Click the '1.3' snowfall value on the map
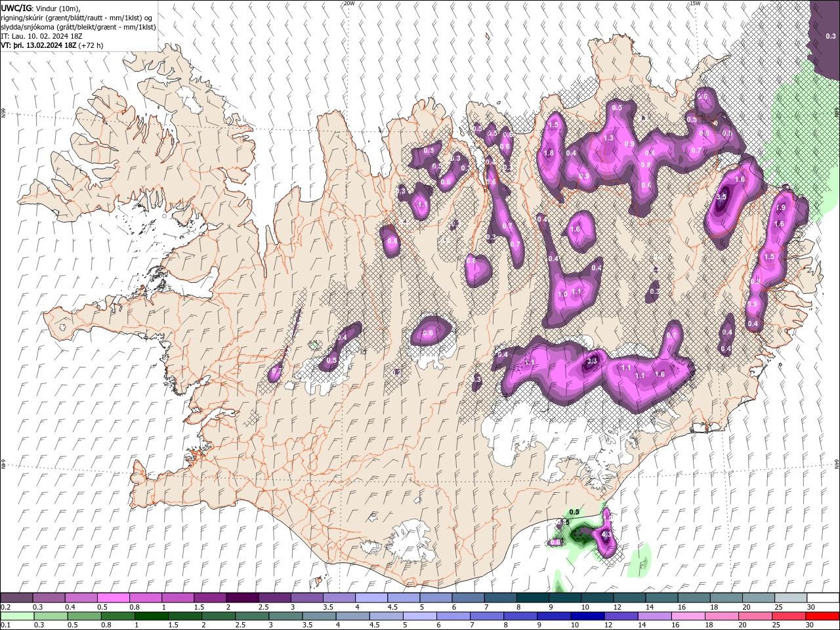 (x=608, y=138)
